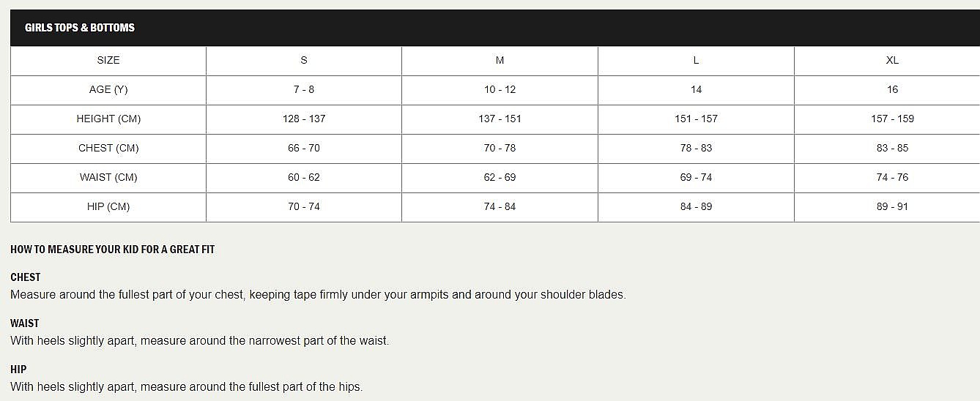Click the CHEST measuring instructions heading

pos(26,277)
